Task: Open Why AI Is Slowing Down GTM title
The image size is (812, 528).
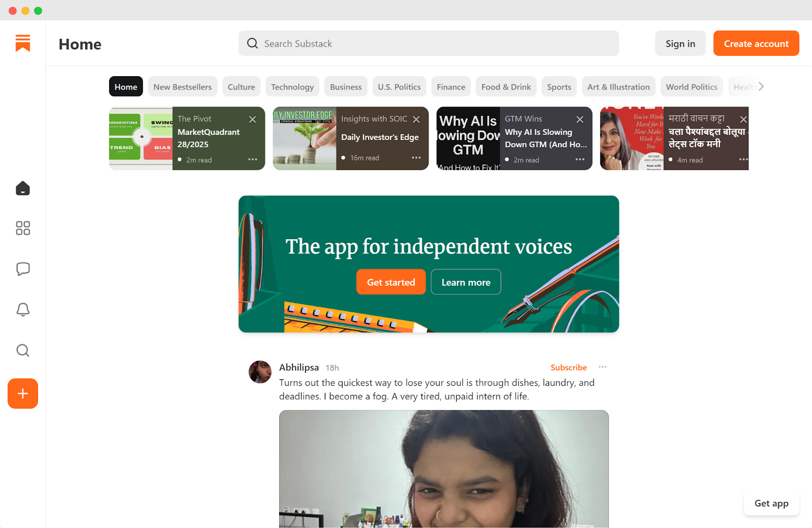Action: [x=546, y=138]
